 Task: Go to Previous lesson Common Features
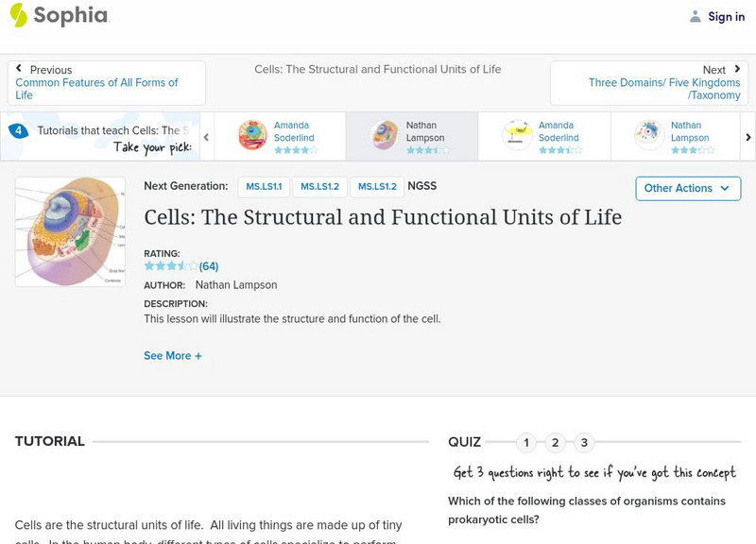[106, 82]
